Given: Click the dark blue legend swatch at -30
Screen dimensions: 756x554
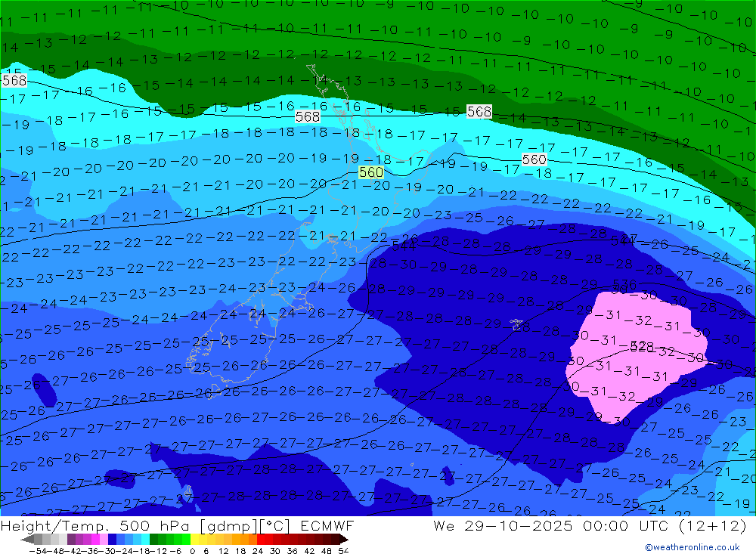Looking at the screenshot, I should [112, 539].
